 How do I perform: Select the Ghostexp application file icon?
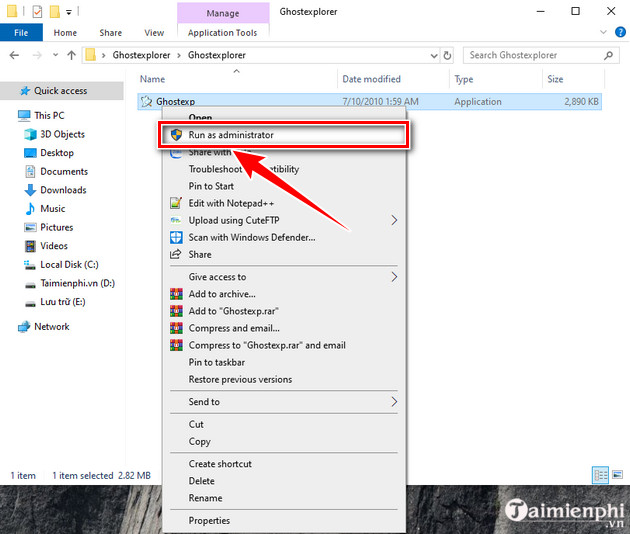[146, 101]
